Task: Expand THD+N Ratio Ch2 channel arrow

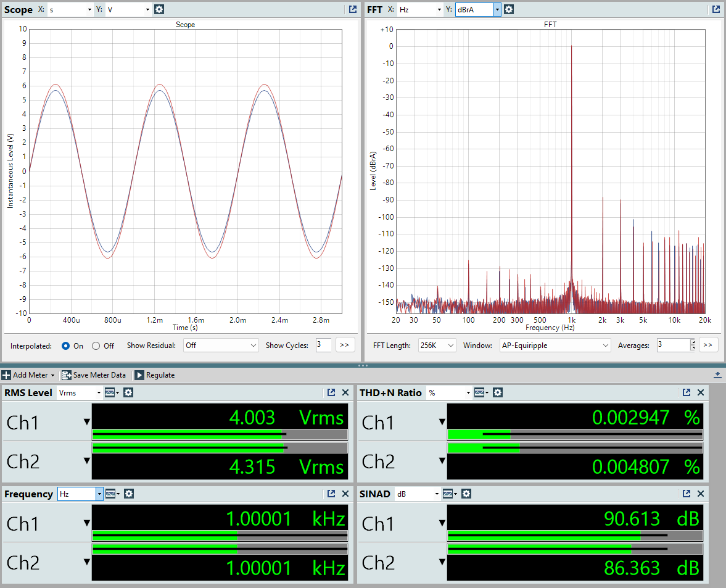Action: pyautogui.click(x=442, y=461)
